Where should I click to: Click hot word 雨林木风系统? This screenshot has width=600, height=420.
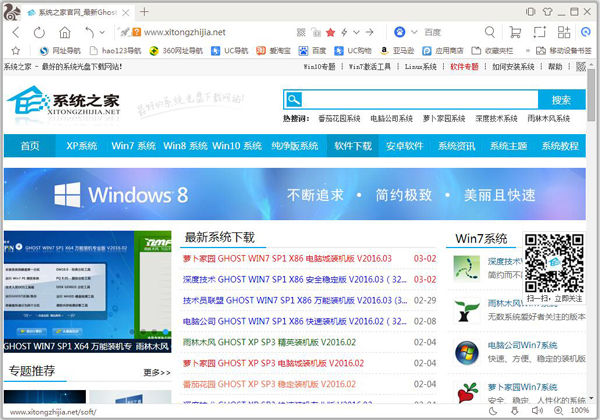click(549, 119)
